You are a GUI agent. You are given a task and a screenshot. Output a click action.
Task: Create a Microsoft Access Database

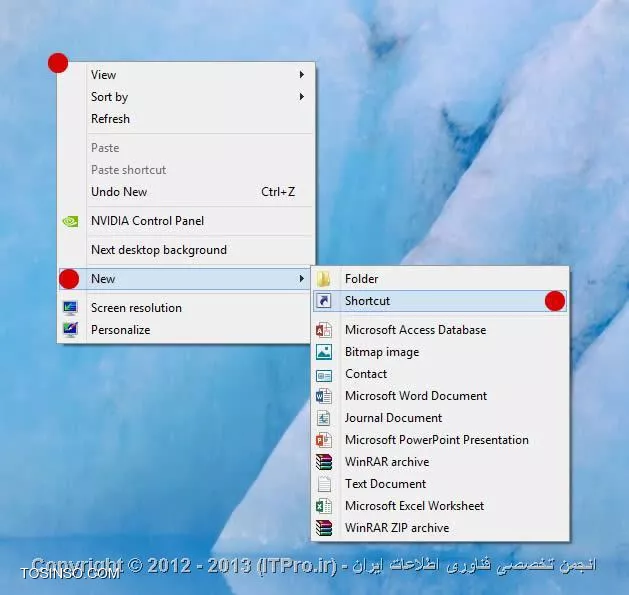[440, 330]
